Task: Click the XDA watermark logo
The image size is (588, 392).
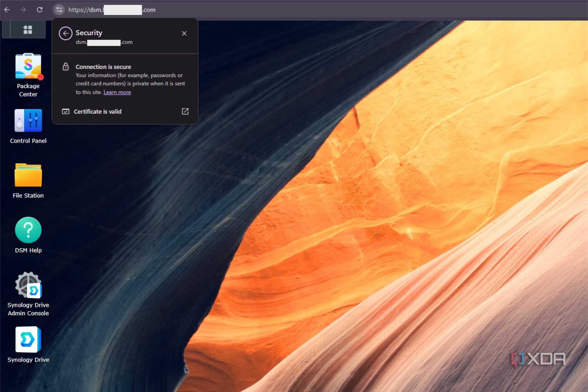Action: pos(538,359)
